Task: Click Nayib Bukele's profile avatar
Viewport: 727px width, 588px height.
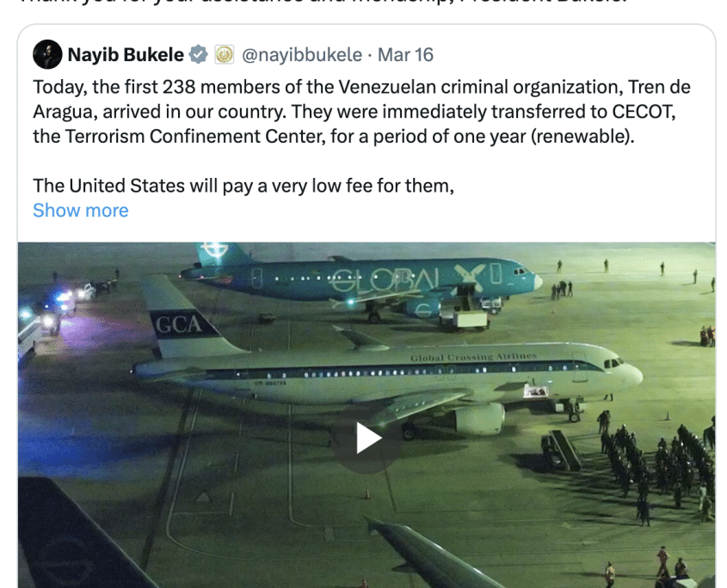Action: pyautogui.click(x=47, y=55)
